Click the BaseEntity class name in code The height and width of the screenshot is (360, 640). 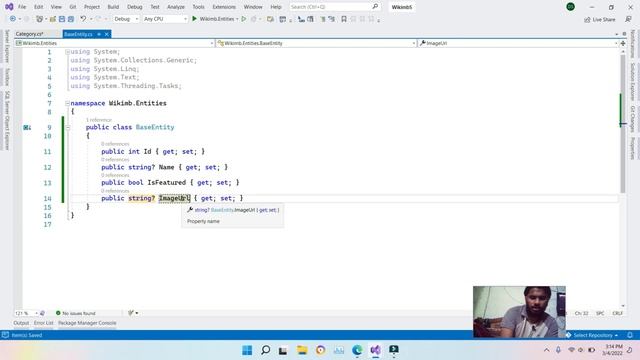click(x=155, y=127)
